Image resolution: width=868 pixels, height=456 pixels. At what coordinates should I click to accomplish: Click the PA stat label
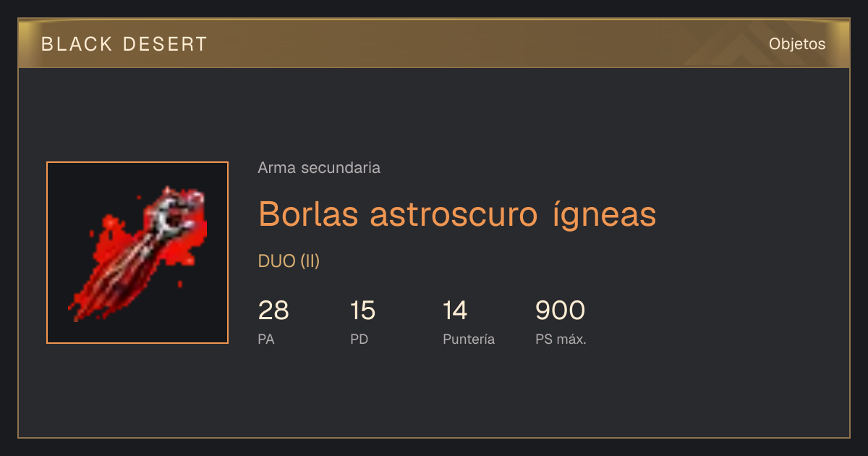click(x=266, y=339)
